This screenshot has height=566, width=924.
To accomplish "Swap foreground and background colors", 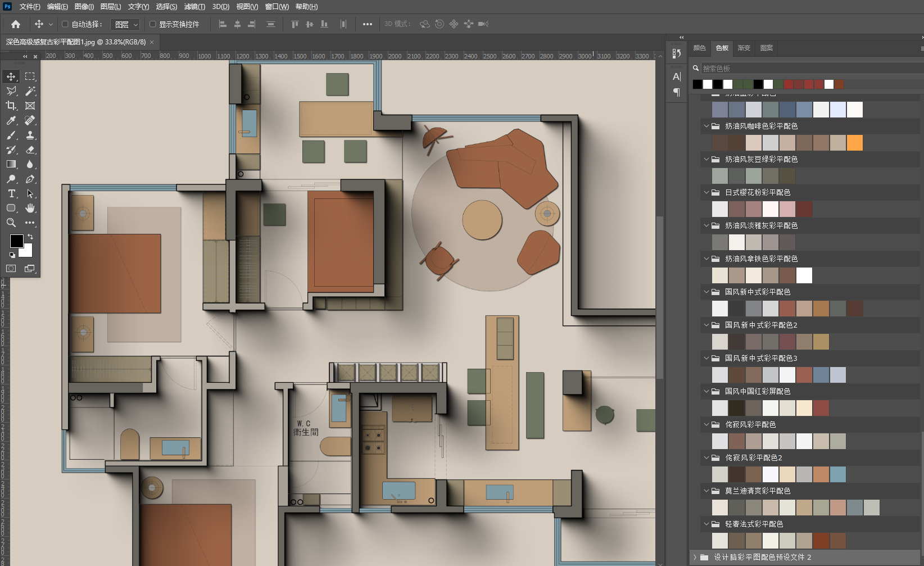I will (x=30, y=237).
